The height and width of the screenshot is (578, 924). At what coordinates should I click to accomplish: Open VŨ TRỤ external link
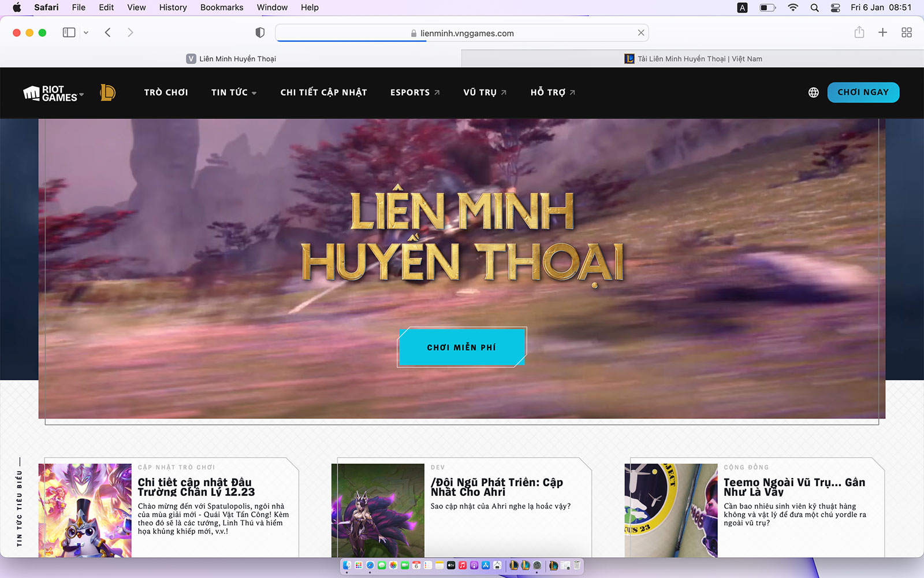(485, 92)
